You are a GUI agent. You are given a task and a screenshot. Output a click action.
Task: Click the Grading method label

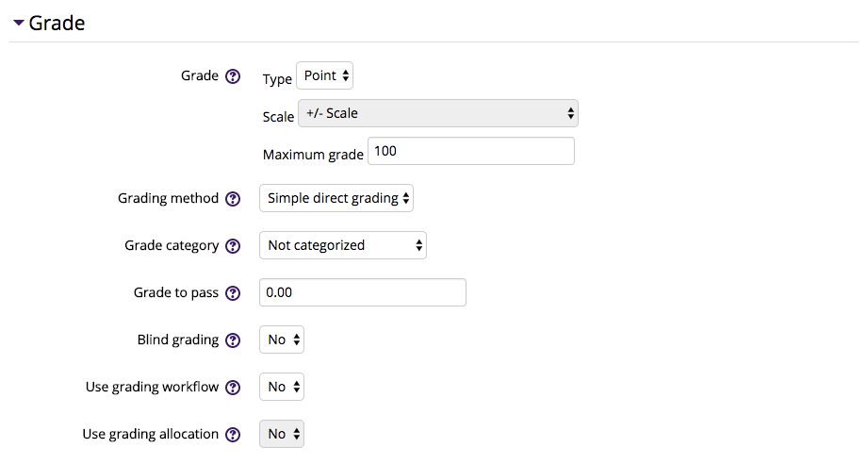click(169, 198)
